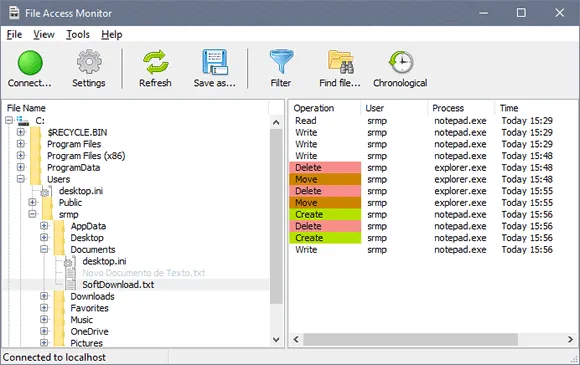Screen dimensions: 580x365
Task: Expand the AppData folder
Action: (44, 226)
